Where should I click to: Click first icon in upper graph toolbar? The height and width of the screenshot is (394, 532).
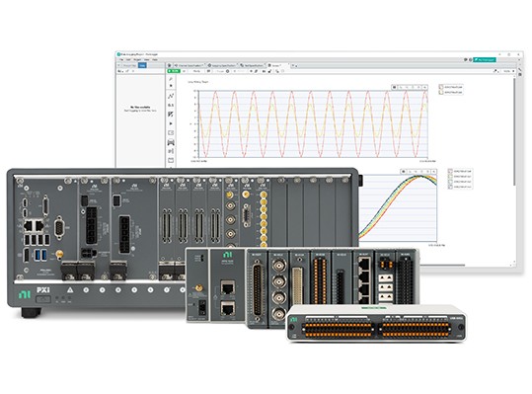pos(394,87)
